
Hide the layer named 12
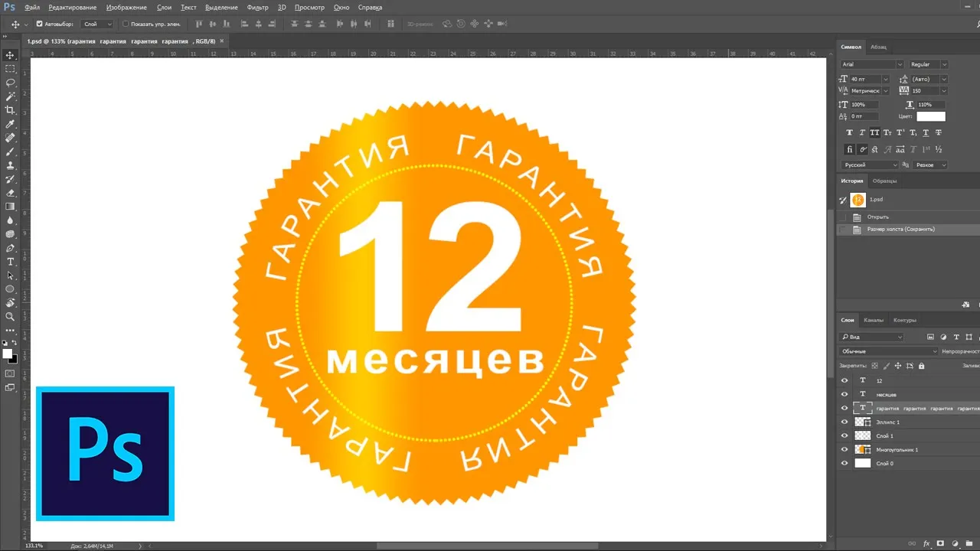pyautogui.click(x=845, y=380)
